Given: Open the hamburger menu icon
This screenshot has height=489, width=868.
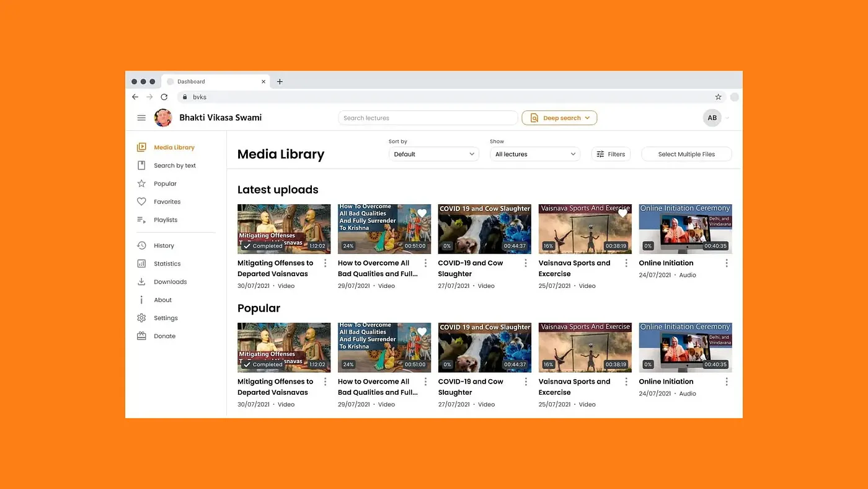Looking at the screenshot, I should 141,118.
